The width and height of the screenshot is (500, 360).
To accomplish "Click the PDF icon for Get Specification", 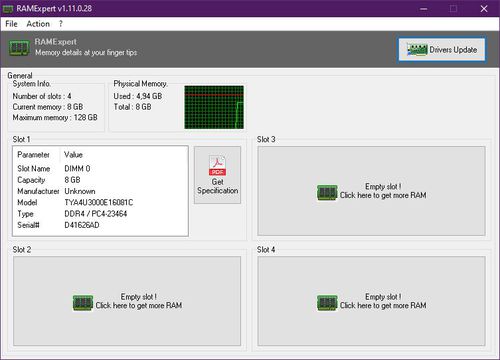I will click(x=217, y=165).
